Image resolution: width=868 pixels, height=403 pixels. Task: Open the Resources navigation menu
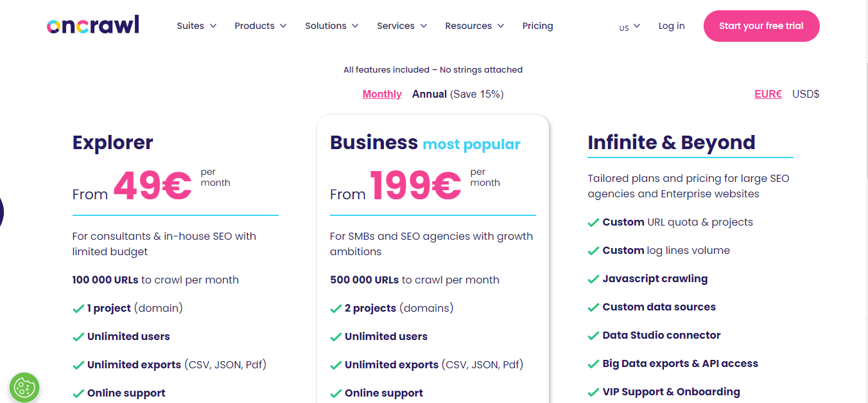(x=474, y=26)
